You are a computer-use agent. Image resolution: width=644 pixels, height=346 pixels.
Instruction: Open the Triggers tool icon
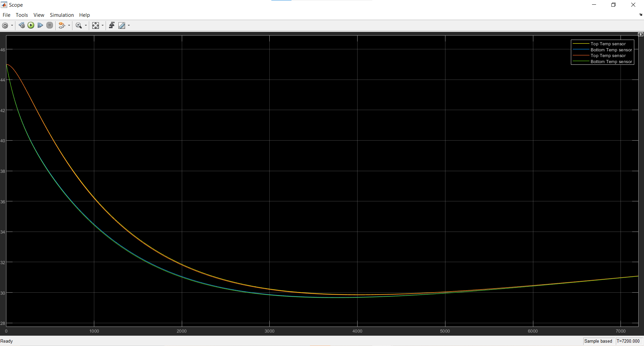point(112,26)
